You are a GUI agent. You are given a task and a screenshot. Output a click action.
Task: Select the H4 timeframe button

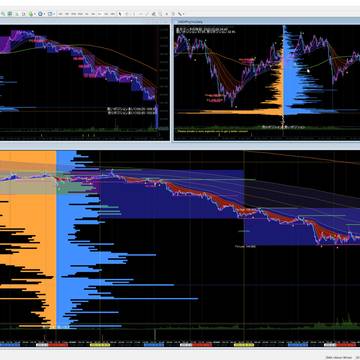pos(93,14)
